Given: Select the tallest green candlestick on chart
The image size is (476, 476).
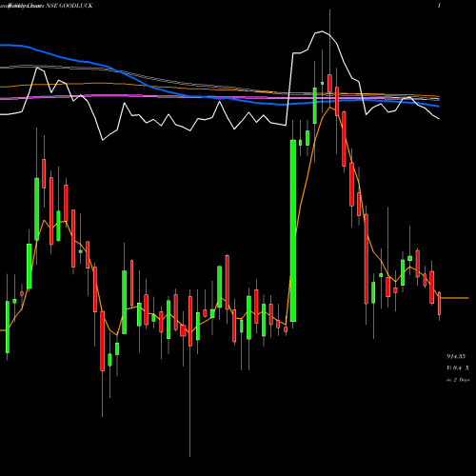Looking at the screenshot, I should 293,230.
